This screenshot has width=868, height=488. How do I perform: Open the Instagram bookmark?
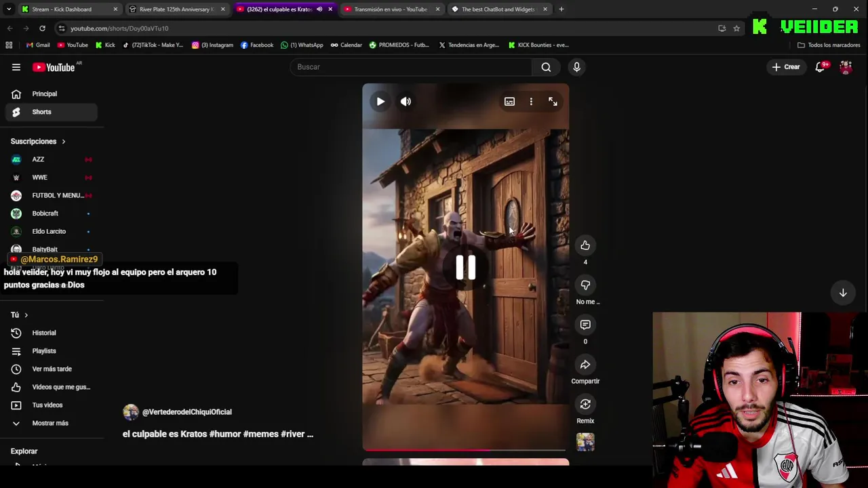click(x=212, y=45)
